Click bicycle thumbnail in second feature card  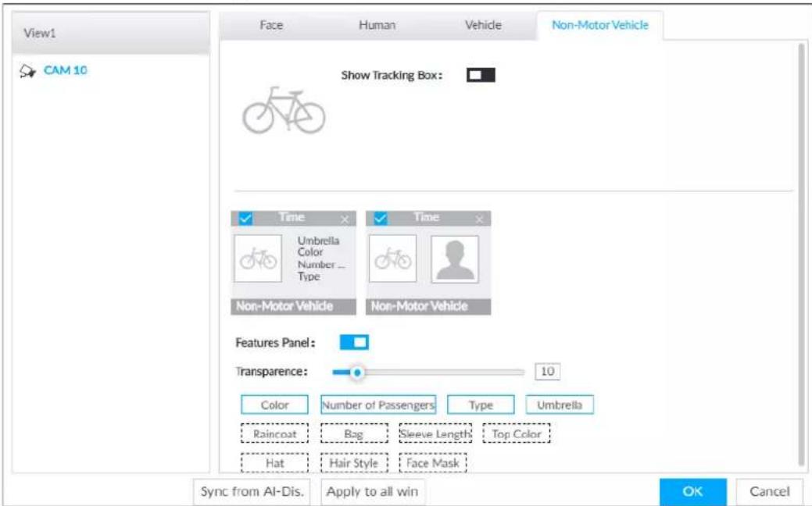coord(392,258)
